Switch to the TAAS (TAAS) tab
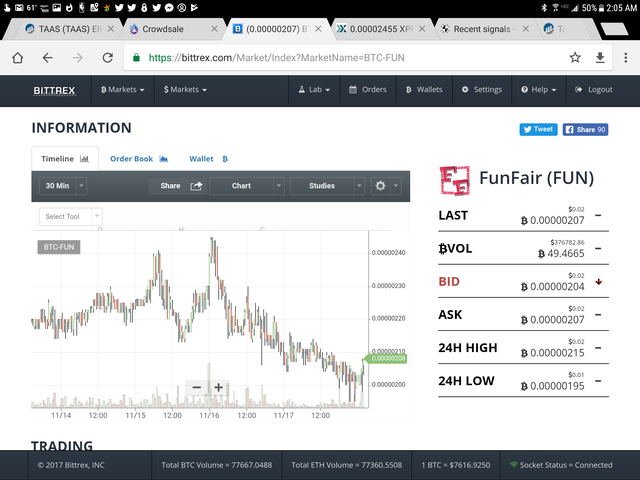The image size is (640, 480). pyautogui.click(x=63, y=29)
